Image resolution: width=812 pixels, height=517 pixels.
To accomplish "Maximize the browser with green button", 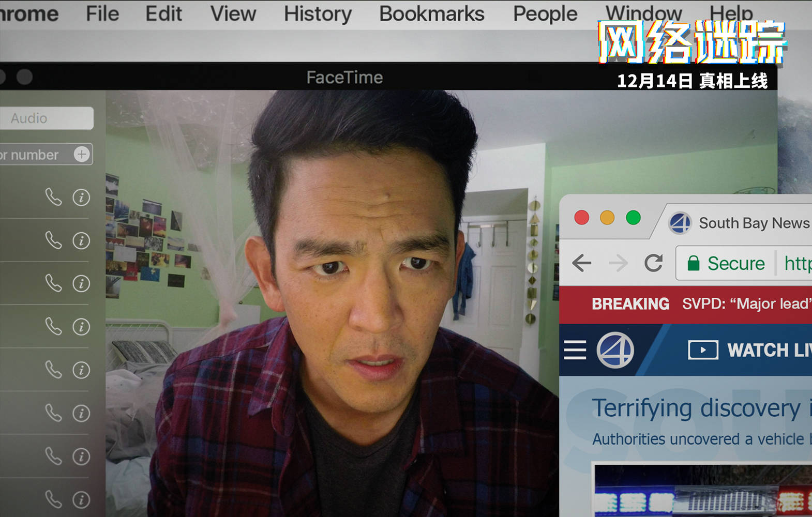I will click(633, 218).
